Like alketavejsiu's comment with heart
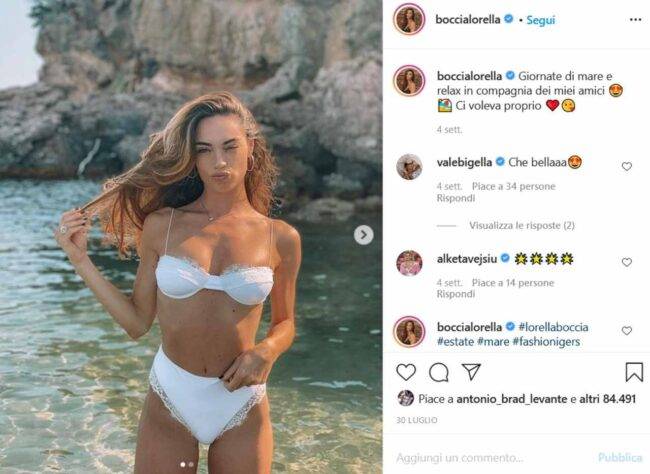This screenshot has width=650, height=474. point(626,262)
